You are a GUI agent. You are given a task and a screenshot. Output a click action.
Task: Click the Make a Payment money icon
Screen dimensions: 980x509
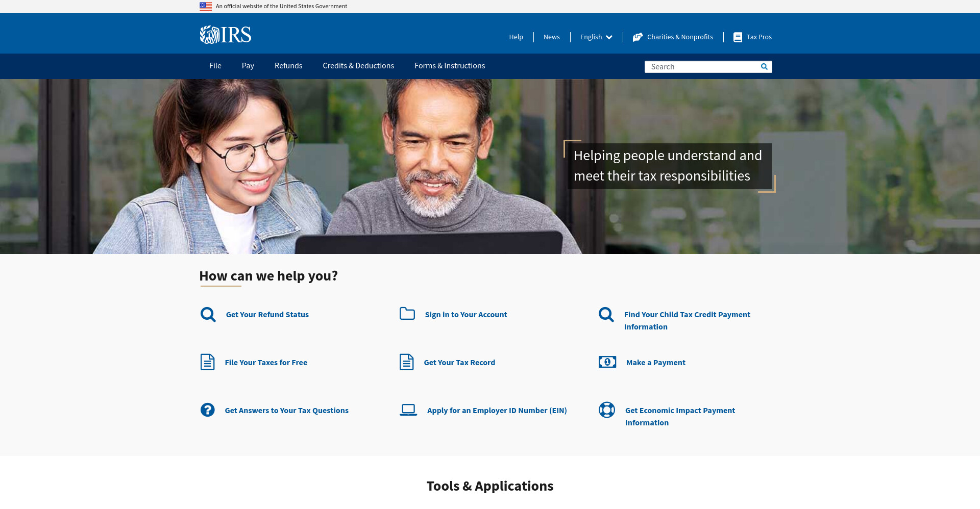[607, 362]
